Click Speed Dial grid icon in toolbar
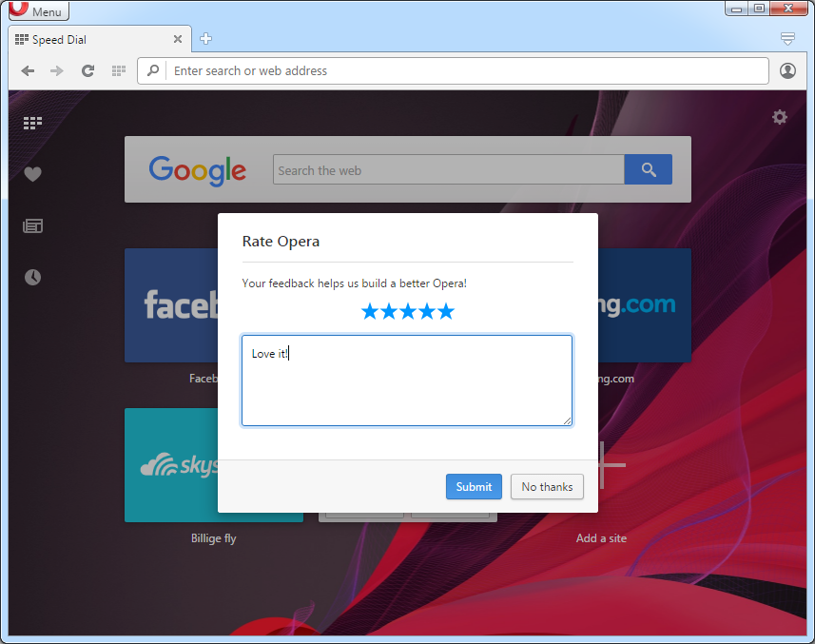 coord(119,71)
